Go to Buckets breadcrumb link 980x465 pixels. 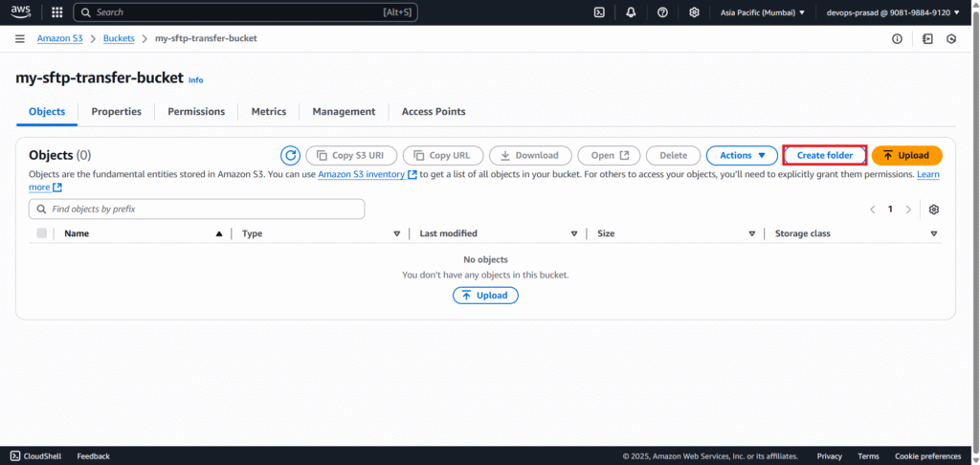click(119, 38)
